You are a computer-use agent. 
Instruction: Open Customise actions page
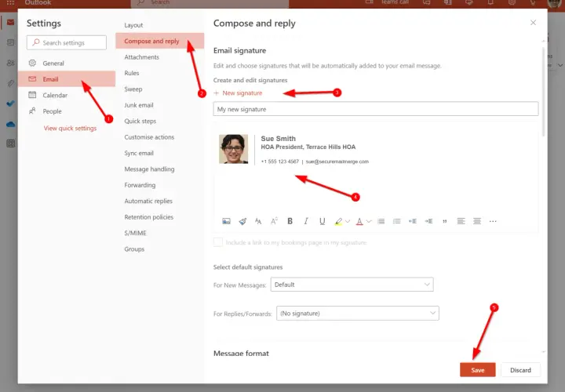point(159,136)
